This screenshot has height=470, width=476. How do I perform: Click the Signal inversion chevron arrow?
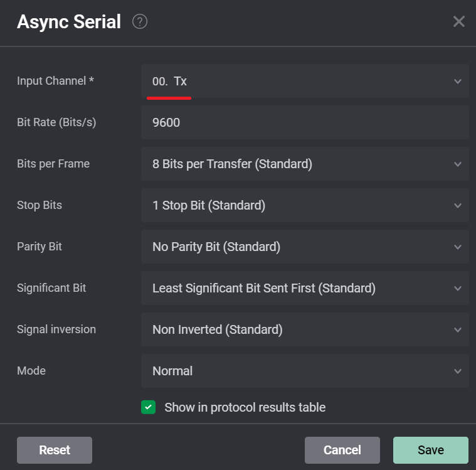[457, 330]
